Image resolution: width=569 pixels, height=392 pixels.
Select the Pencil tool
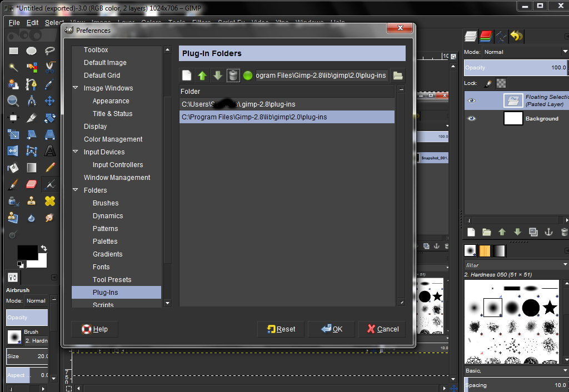[49, 168]
